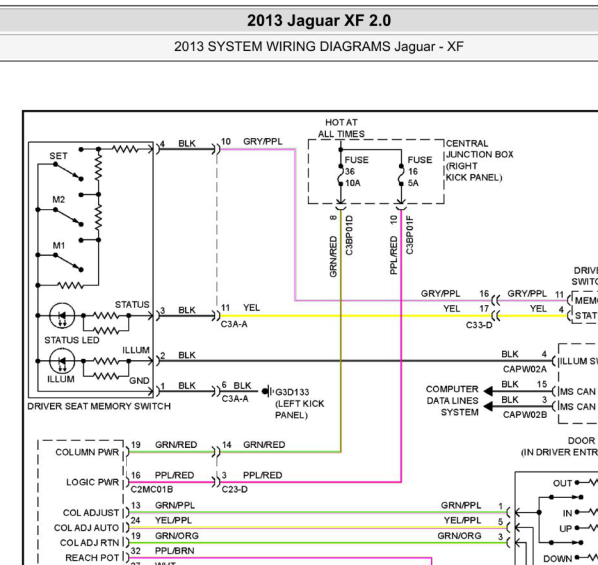Click the GRN/ORG label near pin 3
Viewport: 598px width, 565px height.
459,536
